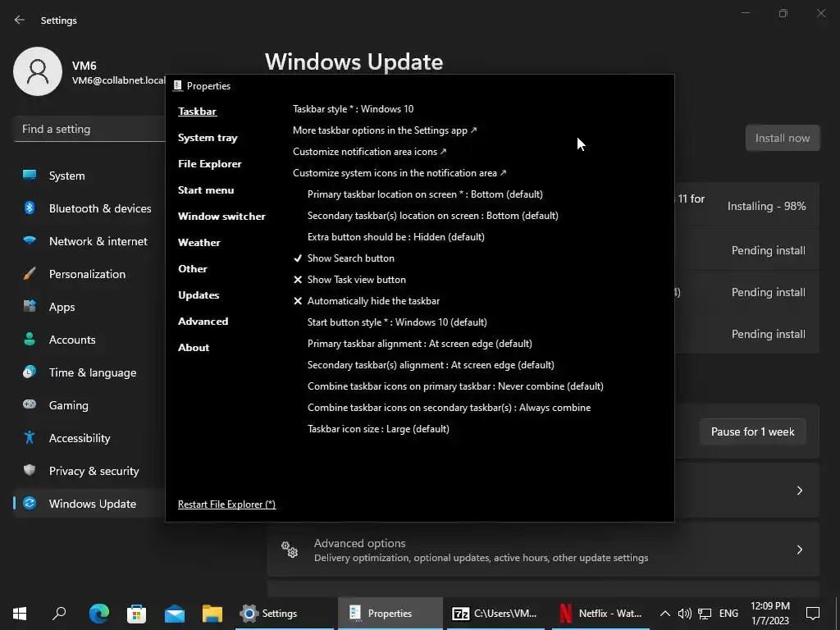This screenshot has height=630, width=840.
Task: Switch to 7-Zip C:\Users window on taskbar
Action: pyautogui.click(x=495, y=614)
